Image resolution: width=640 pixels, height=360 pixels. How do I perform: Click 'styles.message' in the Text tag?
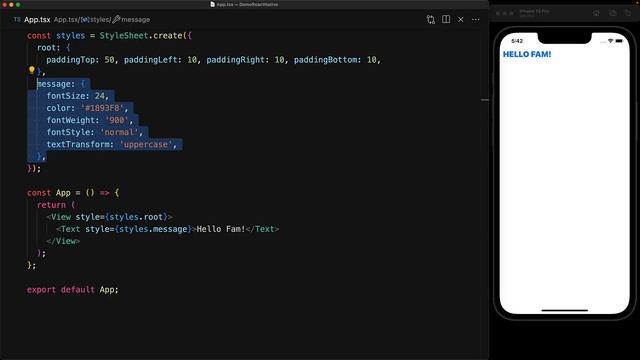153,229
